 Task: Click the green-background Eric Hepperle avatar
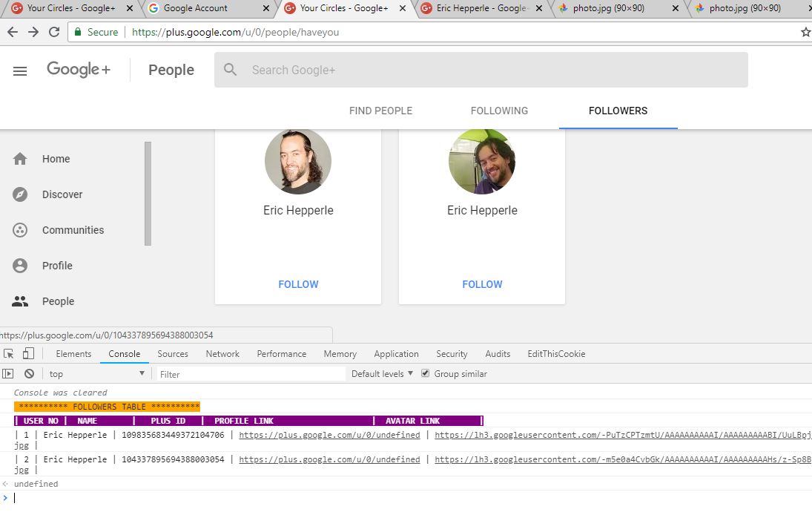tap(482, 161)
